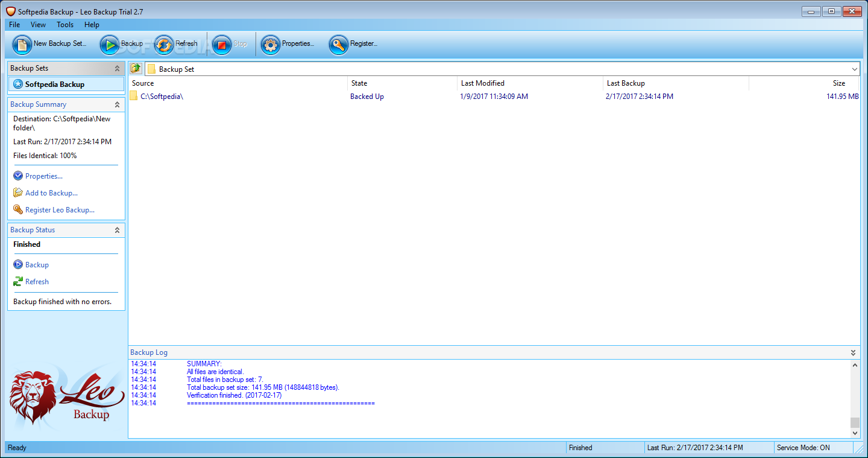Image resolution: width=868 pixels, height=458 pixels.
Task: Click the Backup Set path field
Action: click(x=502, y=69)
